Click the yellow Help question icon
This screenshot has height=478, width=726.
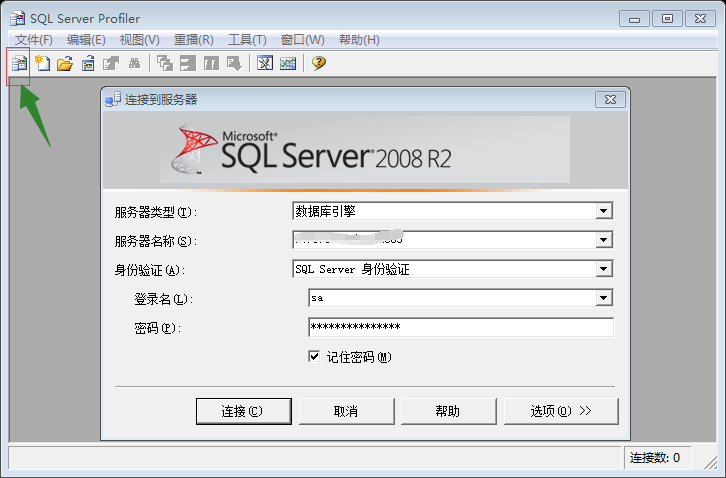[319, 63]
